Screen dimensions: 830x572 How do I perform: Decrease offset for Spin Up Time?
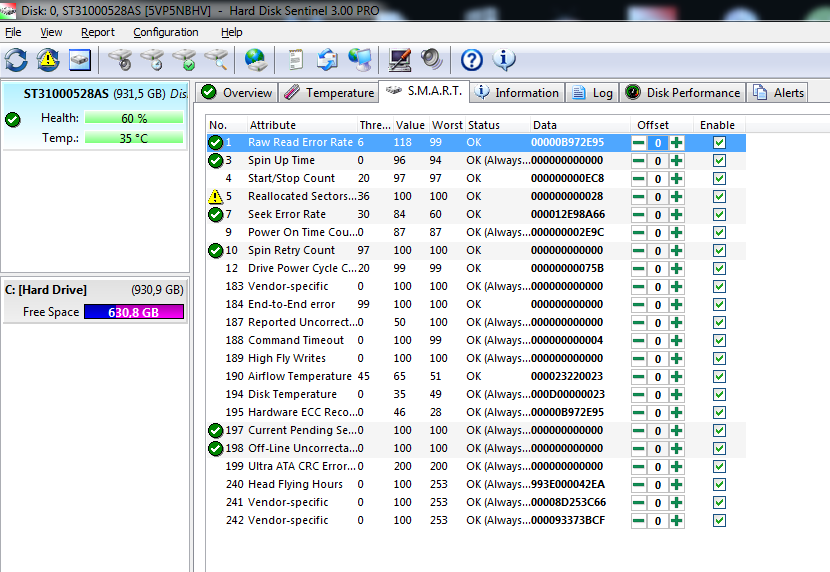[638, 161]
